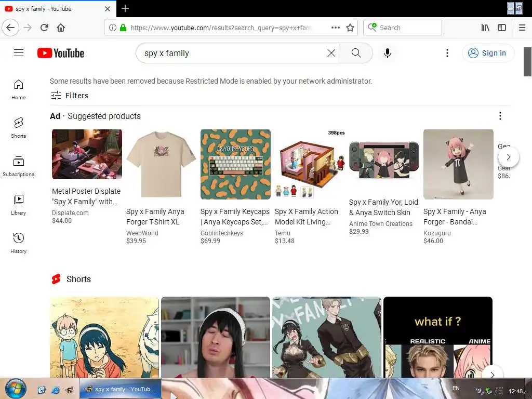532x399 pixels.
Task: Launch Internet Explorer from the taskbar
Action: coord(55,390)
